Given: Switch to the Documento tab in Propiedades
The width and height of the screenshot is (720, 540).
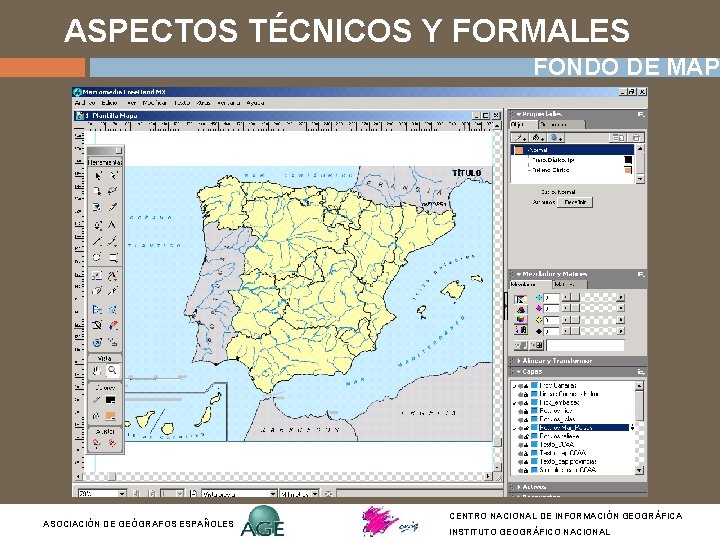Looking at the screenshot, I should click(561, 124).
